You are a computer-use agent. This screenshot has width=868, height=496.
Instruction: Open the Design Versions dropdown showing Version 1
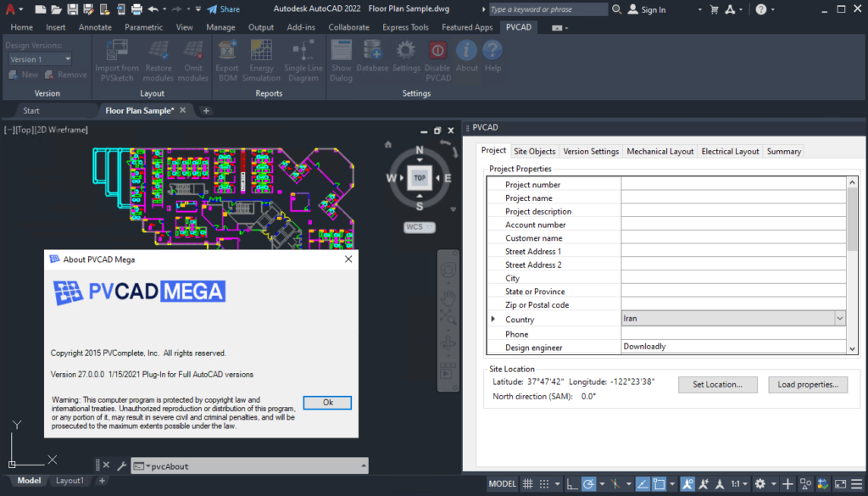point(40,59)
